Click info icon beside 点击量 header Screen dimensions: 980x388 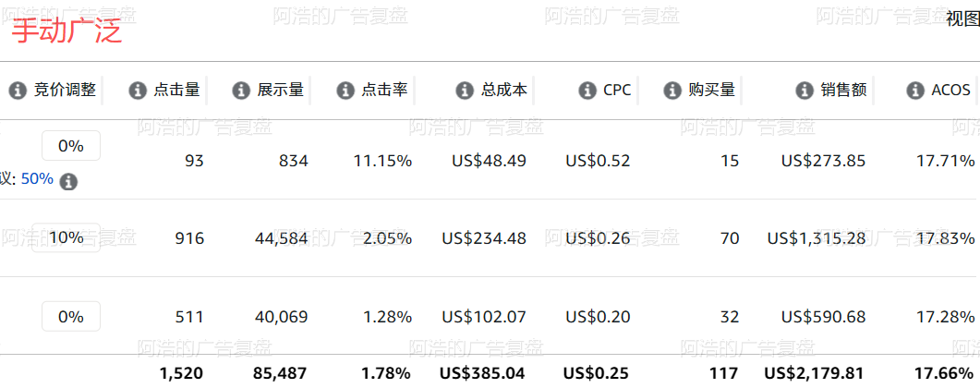click(x=138, y=91)
